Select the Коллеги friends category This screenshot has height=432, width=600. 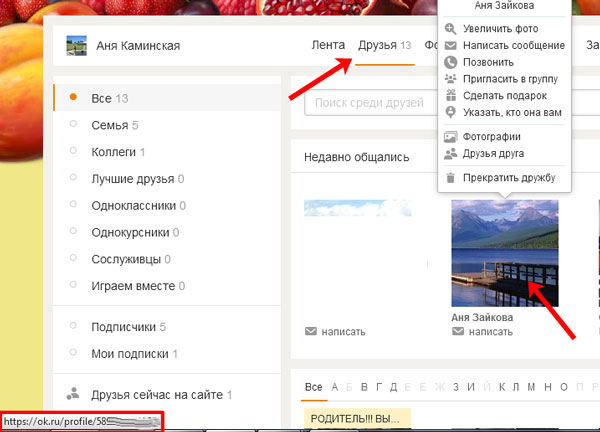[113, 152]
